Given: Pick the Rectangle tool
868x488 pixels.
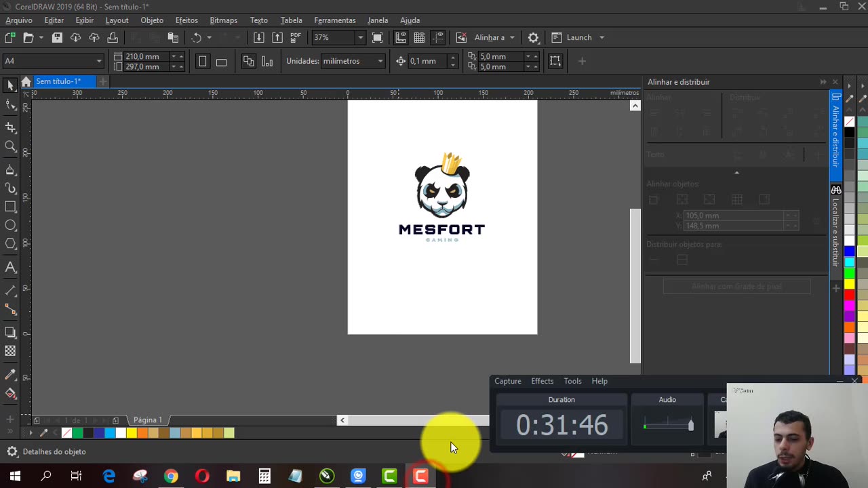Looking at the screenshot, I should tap(10, 207).
